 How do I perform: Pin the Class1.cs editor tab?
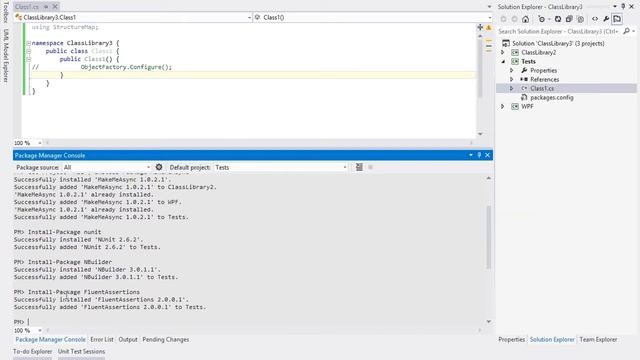click(x=46, y=7)
